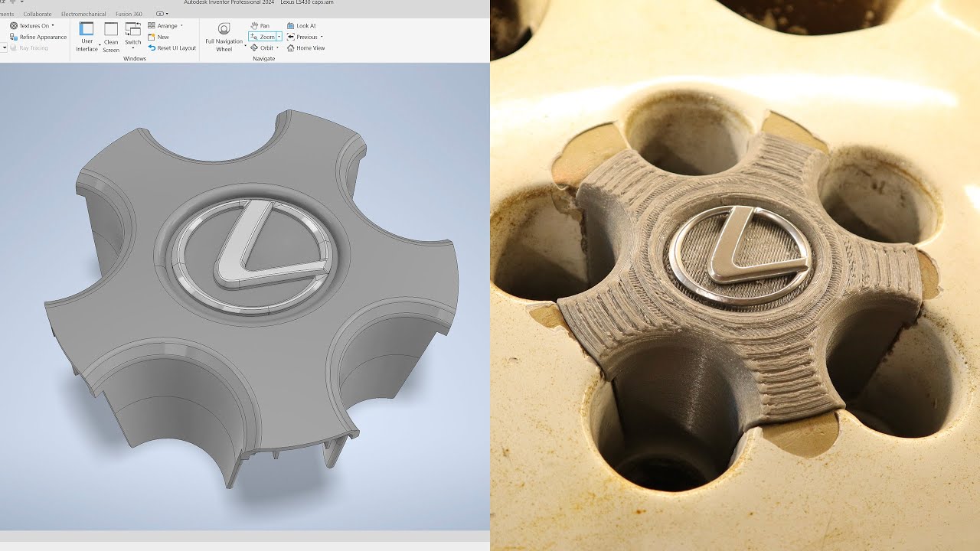
Task: Expand the Textures On dropdown arrow
Action: [x=53, y=26]
